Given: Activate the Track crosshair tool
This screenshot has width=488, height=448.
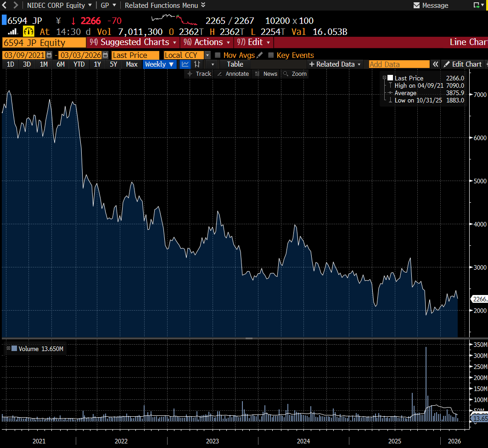Looking at the screenshot, I should (199, 74).
